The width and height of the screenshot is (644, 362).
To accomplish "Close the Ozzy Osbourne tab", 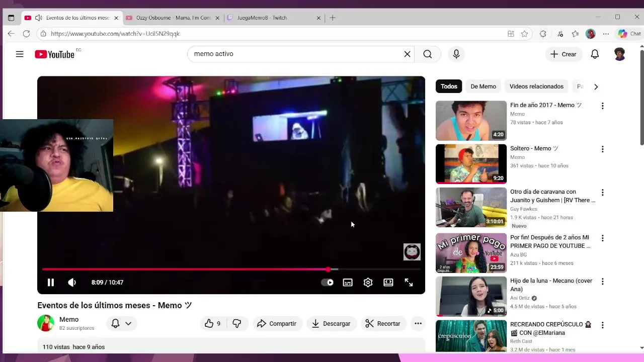I will pyautogui.click(x=217, y=18).
